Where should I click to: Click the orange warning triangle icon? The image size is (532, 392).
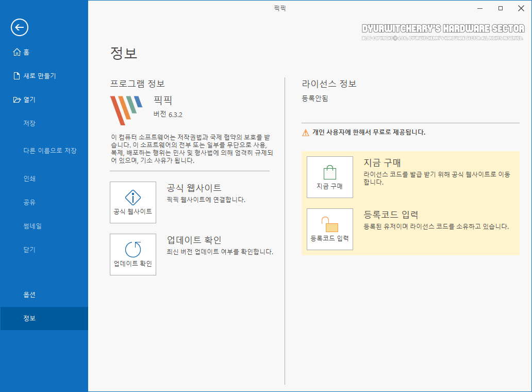coord(305,133)
